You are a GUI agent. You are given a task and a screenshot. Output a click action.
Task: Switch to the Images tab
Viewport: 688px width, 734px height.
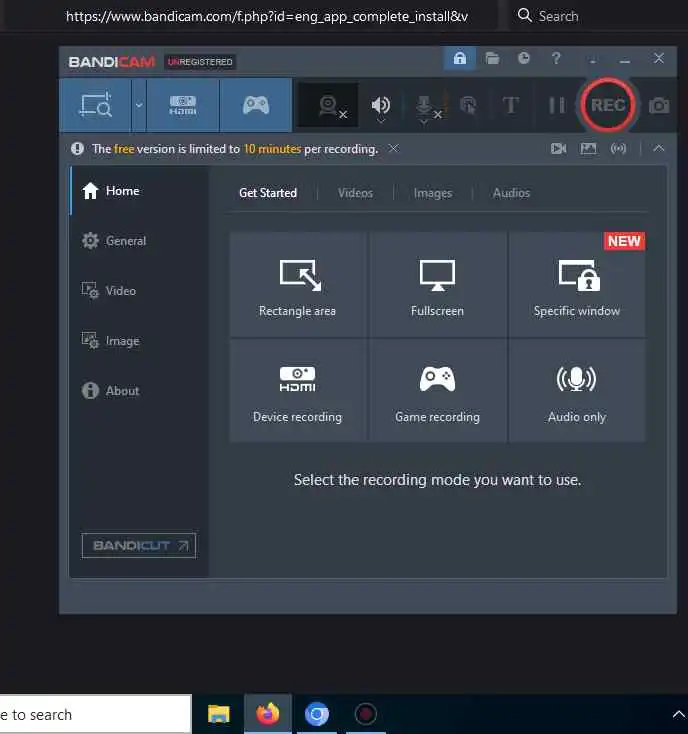pos(433,193)
